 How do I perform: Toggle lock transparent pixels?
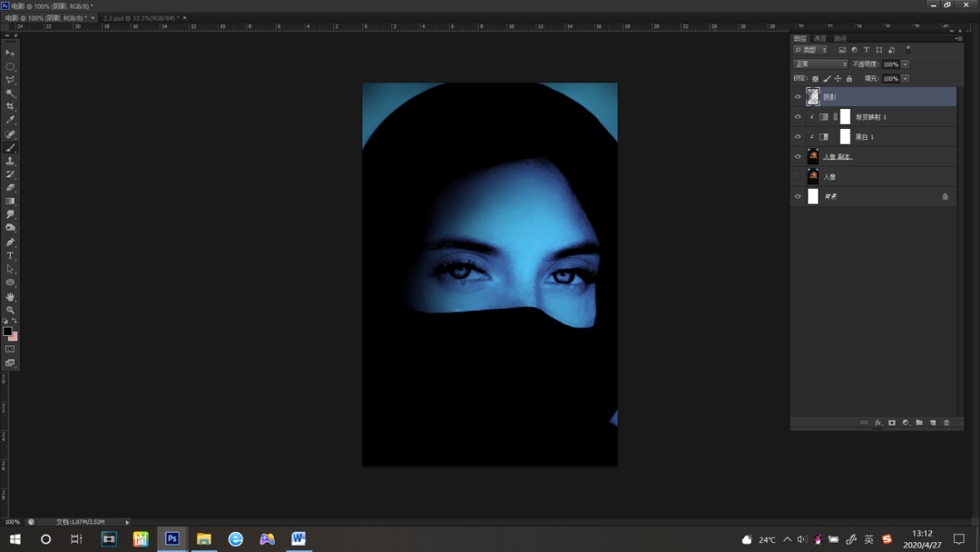click(x=815, y=79)
